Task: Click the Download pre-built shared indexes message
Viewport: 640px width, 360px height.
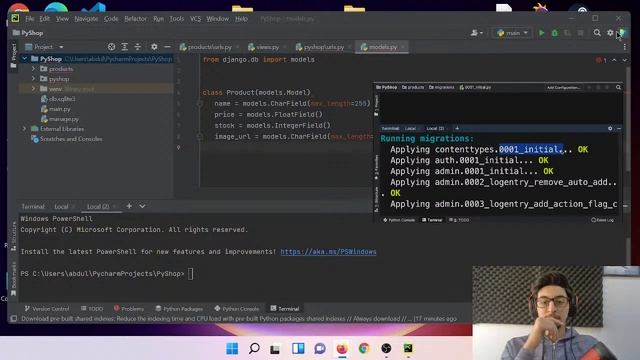Action: click(x=239, y=319)
